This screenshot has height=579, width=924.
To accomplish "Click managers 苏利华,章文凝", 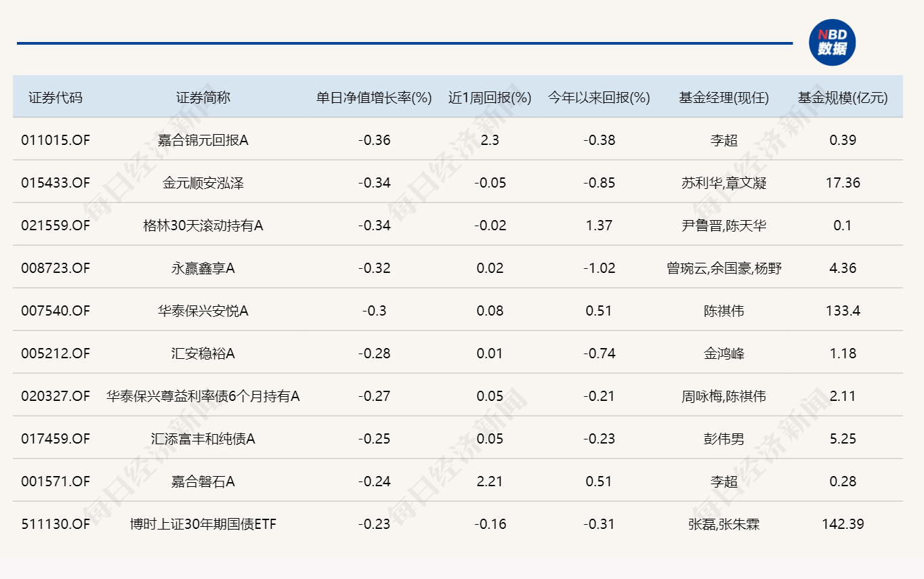I will [x=723, y=183].
